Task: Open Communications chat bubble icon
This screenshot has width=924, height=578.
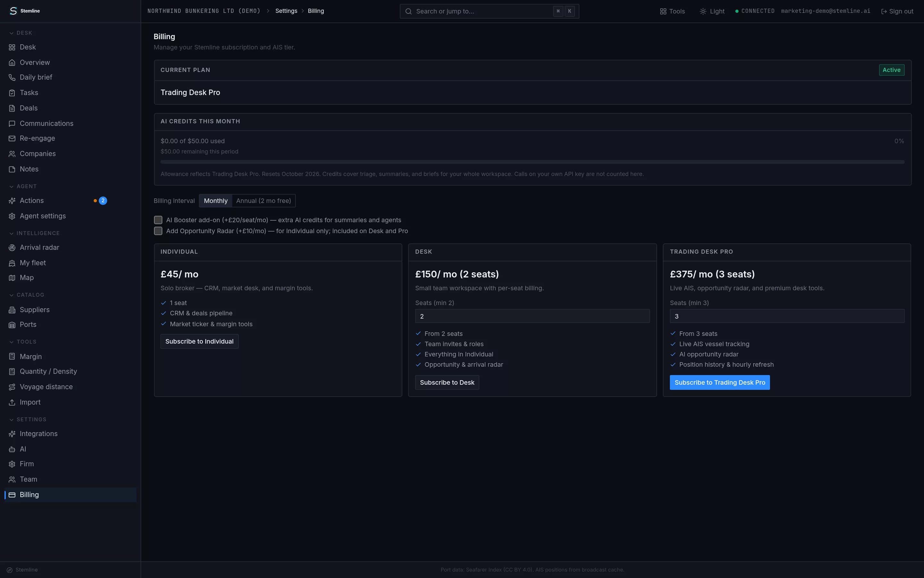Action: point(12,124)
